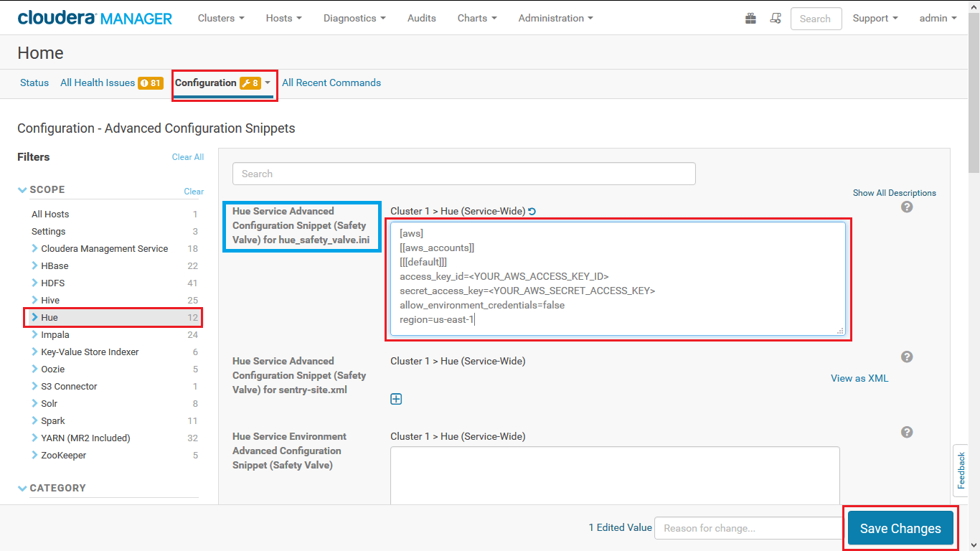Viewport: 980px width, 551px height.
Task: Click the Cloudera Manager logo
Action: click(x=95, y=18)
